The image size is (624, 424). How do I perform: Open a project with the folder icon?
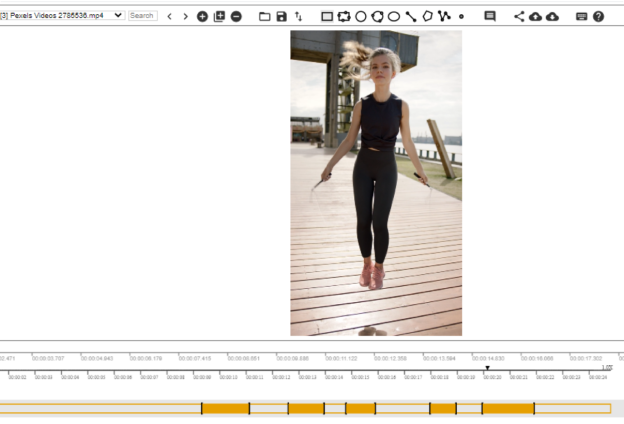(265, 16)
